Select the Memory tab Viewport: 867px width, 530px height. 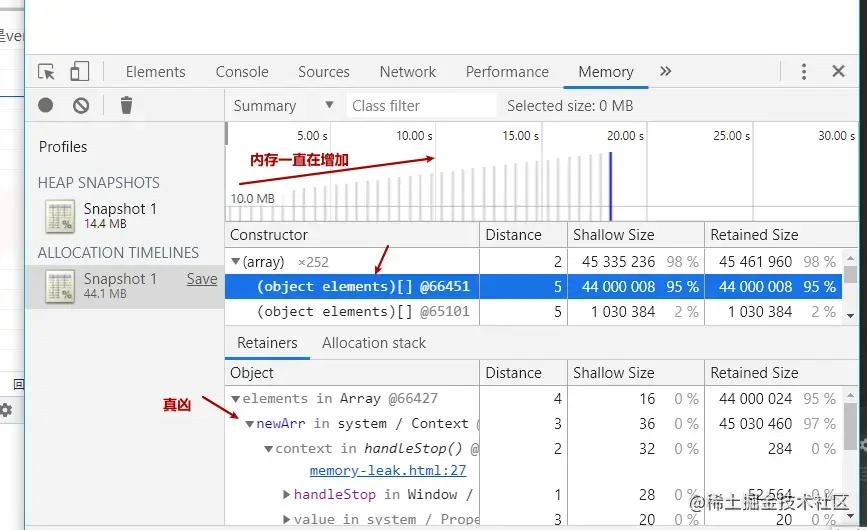[x=606, y=72]
